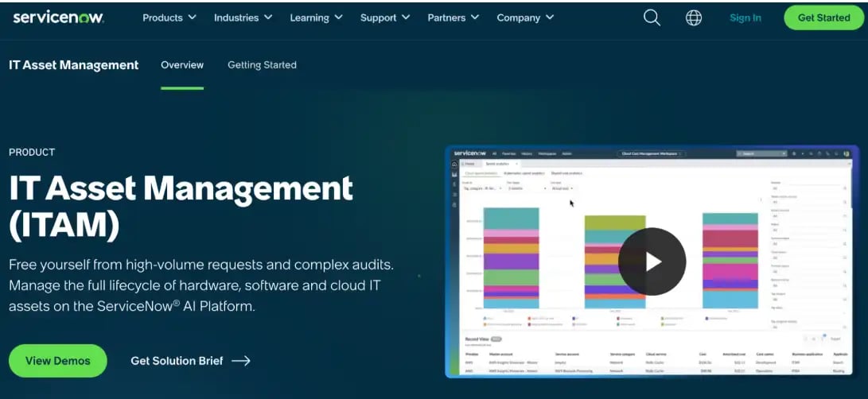Switch to the Overview tab
The image size is (868, 399).
point(182,65)
